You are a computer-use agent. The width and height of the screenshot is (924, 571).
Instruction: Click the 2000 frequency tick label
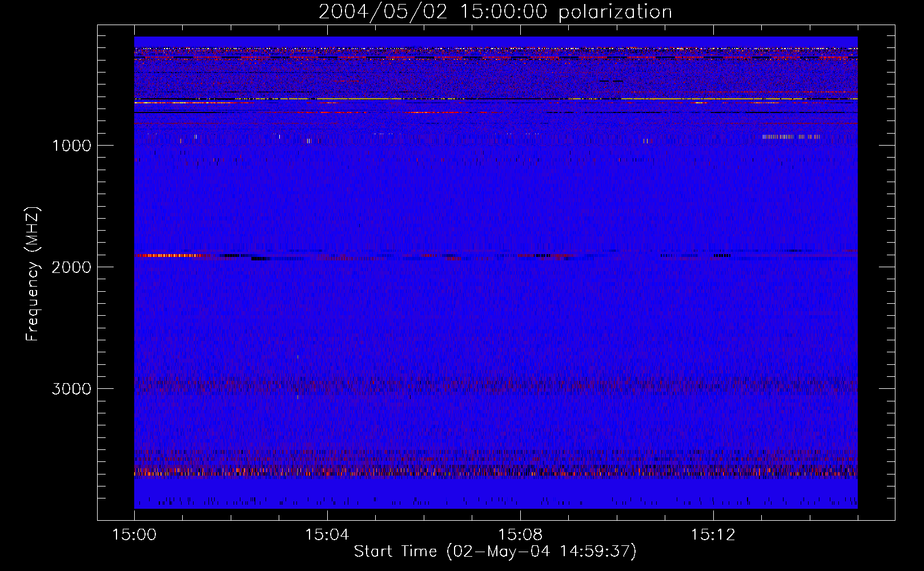(71, 267)
